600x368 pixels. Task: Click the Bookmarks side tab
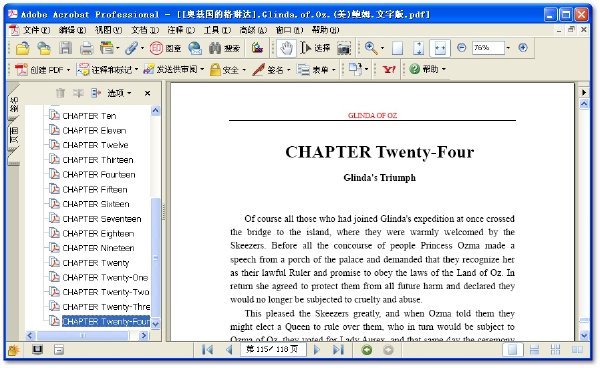[x=14, y=104]
